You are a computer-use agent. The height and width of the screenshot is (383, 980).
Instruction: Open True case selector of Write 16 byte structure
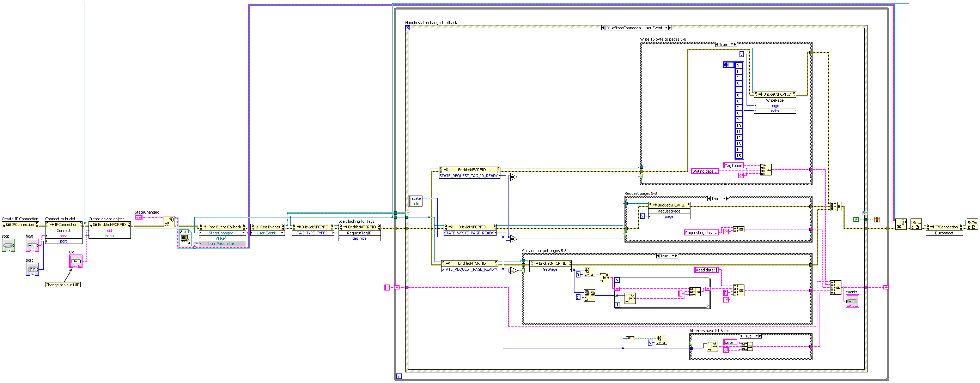[x=732, y=44]
